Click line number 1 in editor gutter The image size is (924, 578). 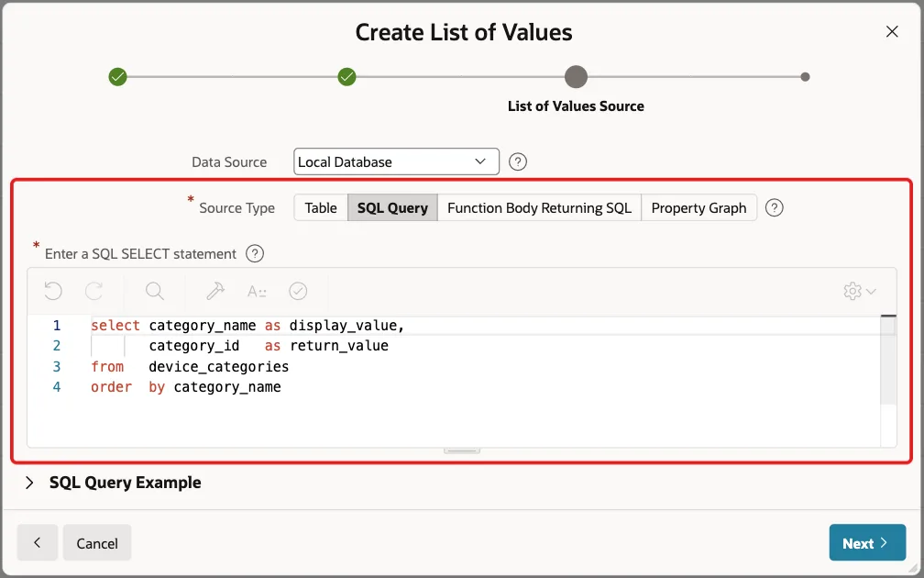(57, 326)
